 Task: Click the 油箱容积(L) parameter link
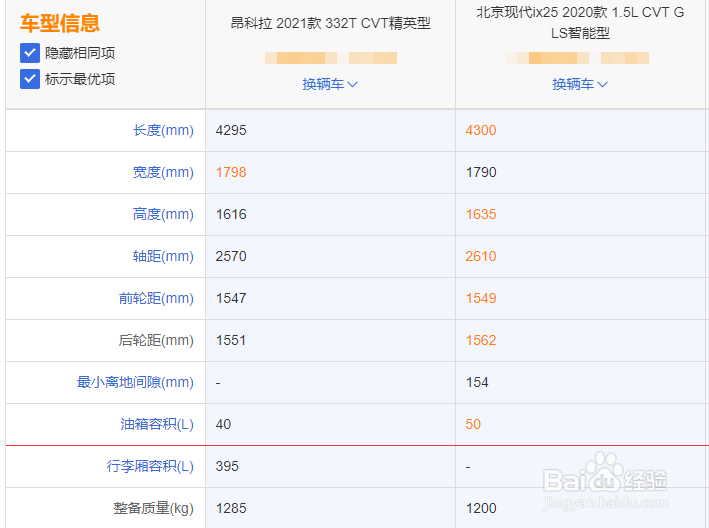tap(157, 424)
